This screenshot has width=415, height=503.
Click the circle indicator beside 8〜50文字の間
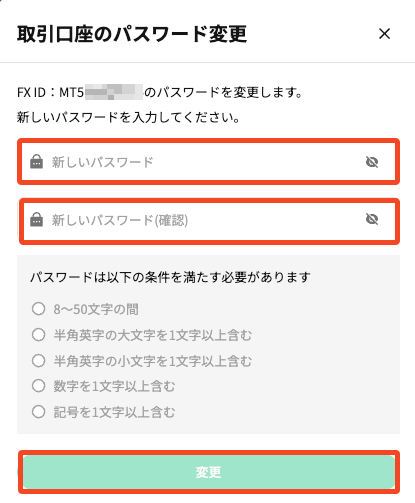[x=38, y=309]
